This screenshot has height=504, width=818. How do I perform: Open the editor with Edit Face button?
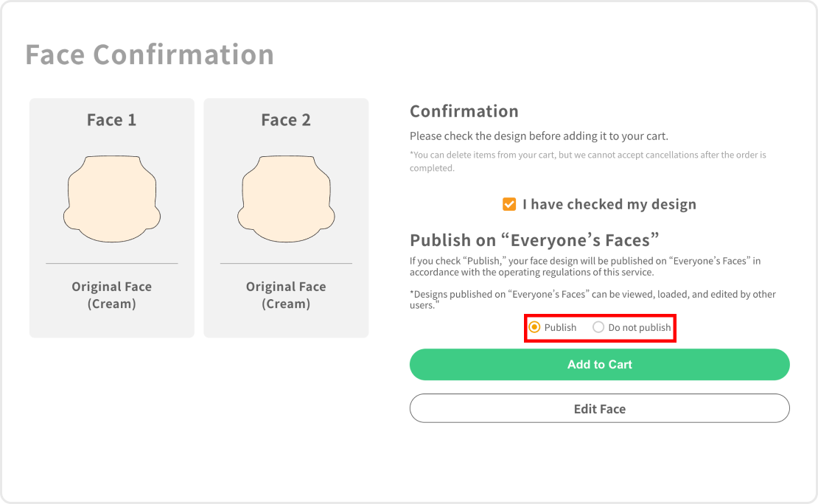[x=599, y=408]
